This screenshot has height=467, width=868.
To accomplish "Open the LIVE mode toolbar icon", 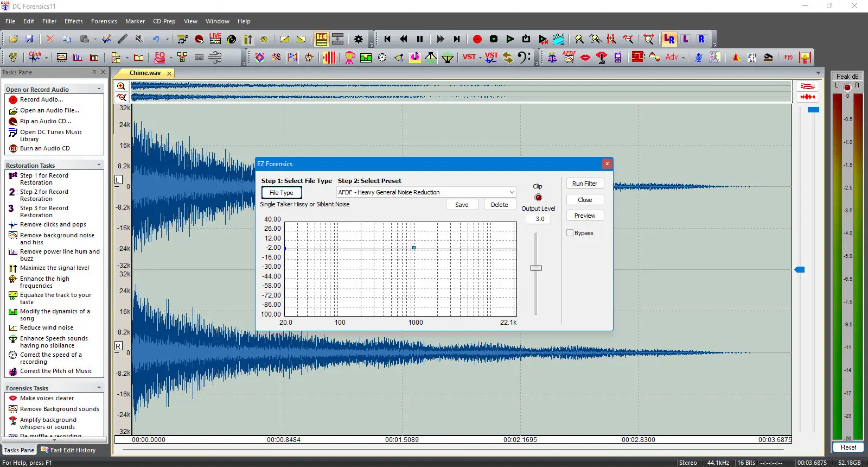I will click(x=215, y=39).
